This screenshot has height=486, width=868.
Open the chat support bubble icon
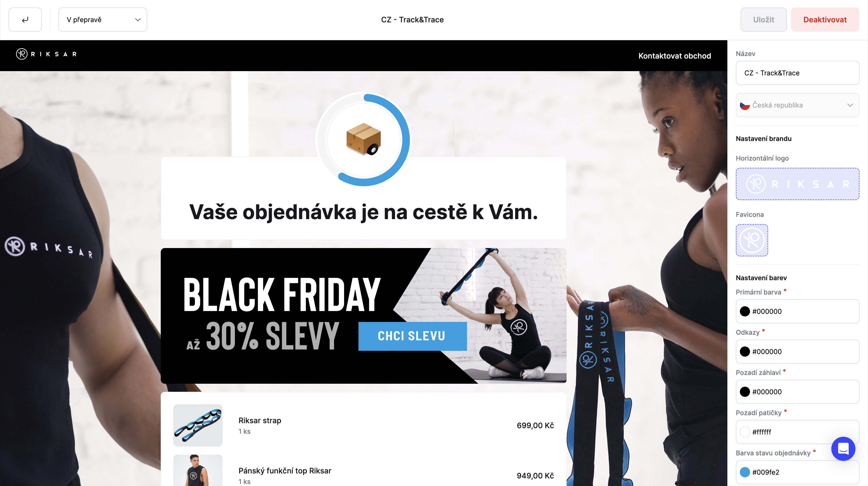(843, 449)
